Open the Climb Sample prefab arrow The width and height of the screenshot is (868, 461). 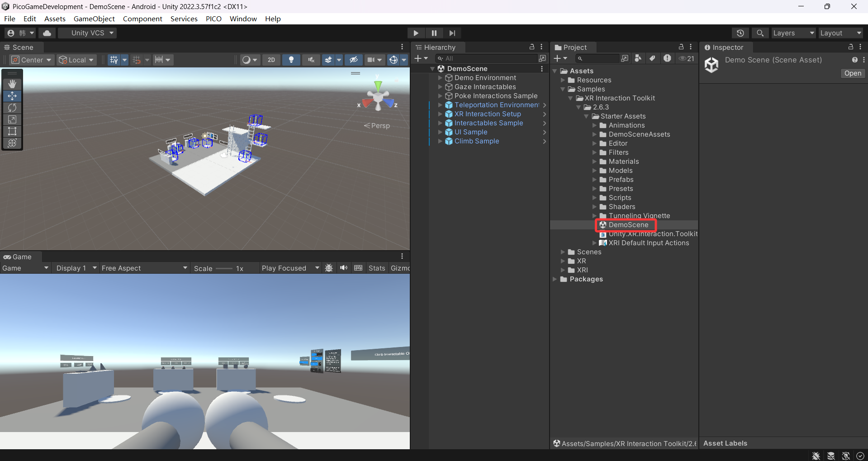(545, 141)
